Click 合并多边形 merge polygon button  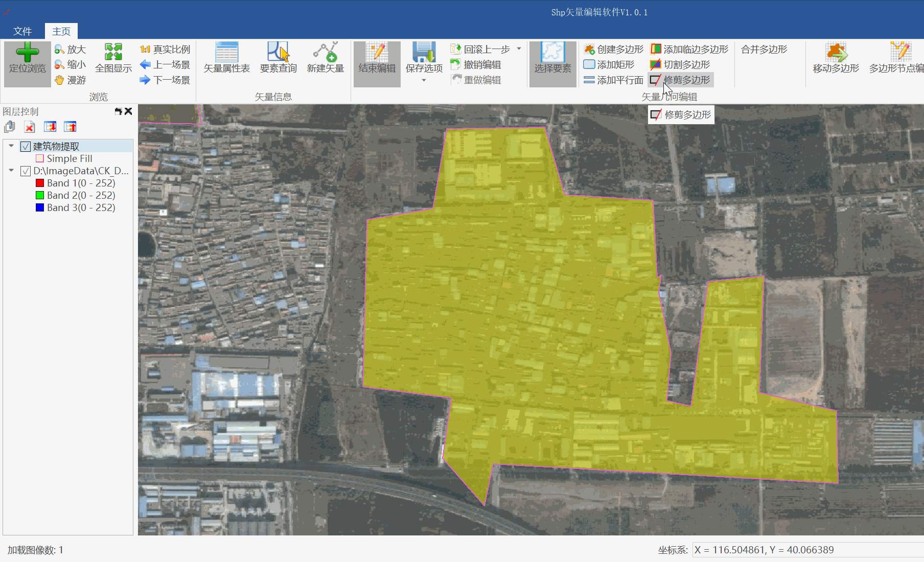coord(764,50)
